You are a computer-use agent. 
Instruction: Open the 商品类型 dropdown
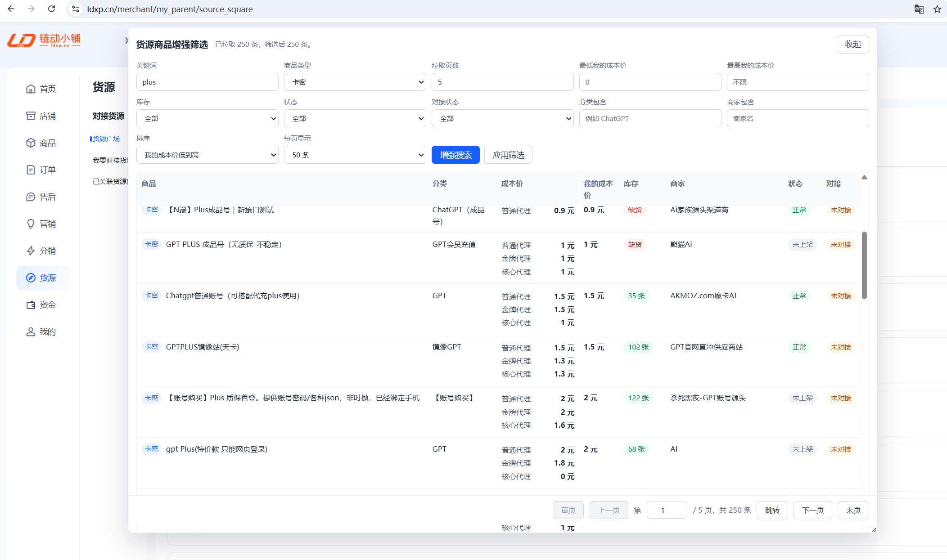point(355,82)
